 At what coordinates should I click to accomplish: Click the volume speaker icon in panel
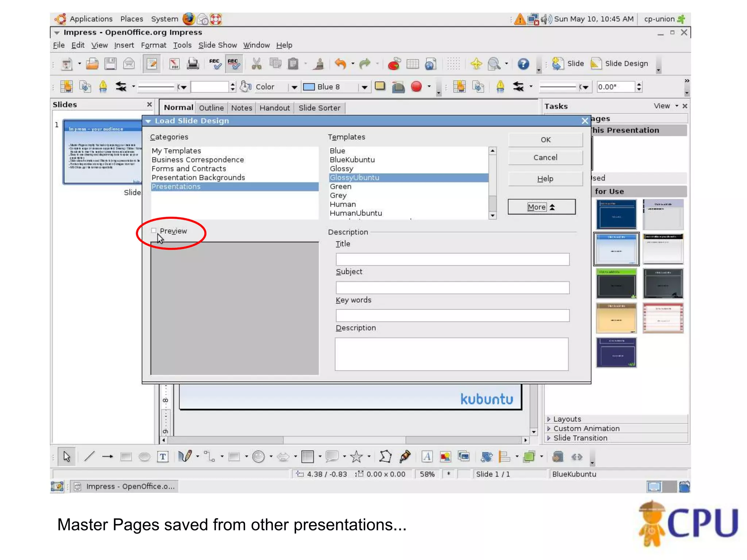546,19
